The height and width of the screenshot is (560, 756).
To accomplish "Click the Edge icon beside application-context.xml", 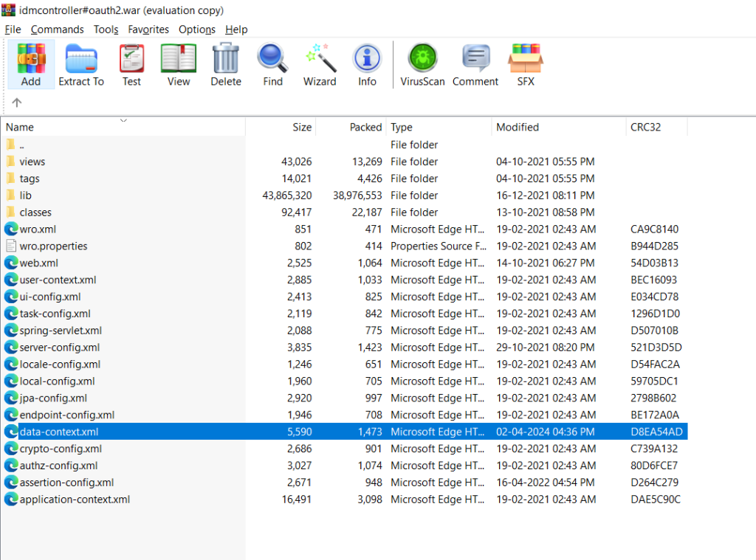I will tap(10, 499).
